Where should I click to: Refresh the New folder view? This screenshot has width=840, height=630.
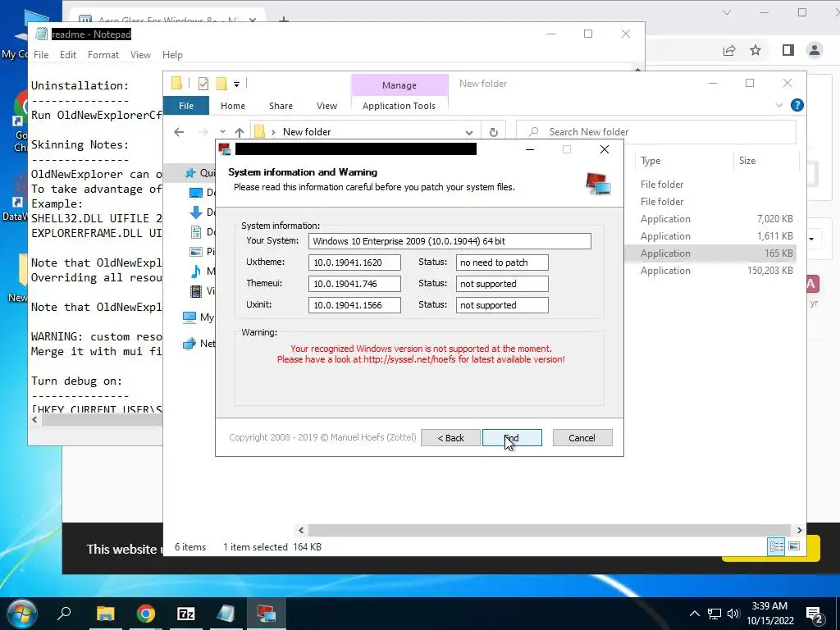click(493, 132)
